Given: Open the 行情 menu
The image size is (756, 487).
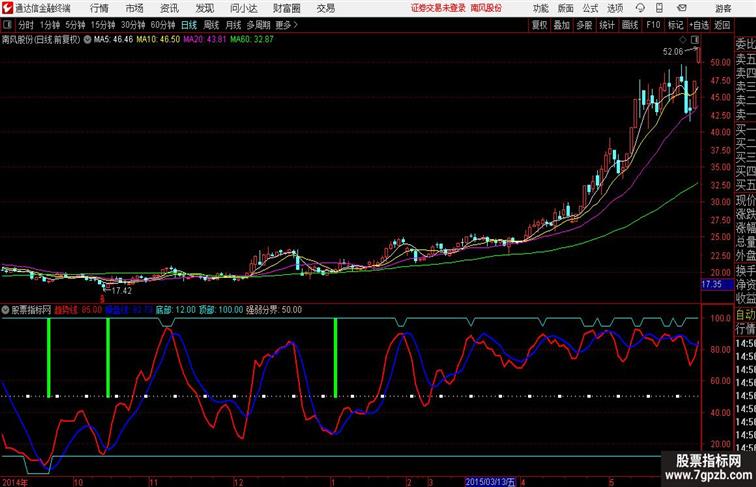Looking at the screenshot, I should [99, 8].
